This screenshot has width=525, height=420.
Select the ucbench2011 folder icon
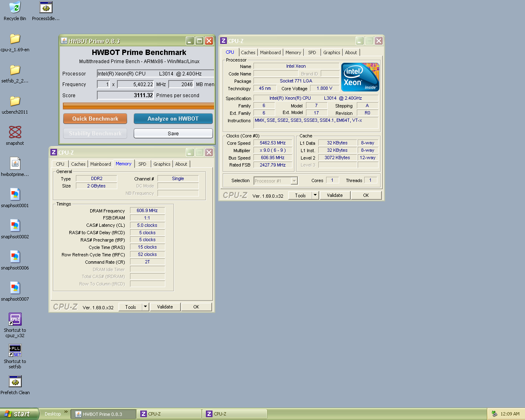(15, 101)
